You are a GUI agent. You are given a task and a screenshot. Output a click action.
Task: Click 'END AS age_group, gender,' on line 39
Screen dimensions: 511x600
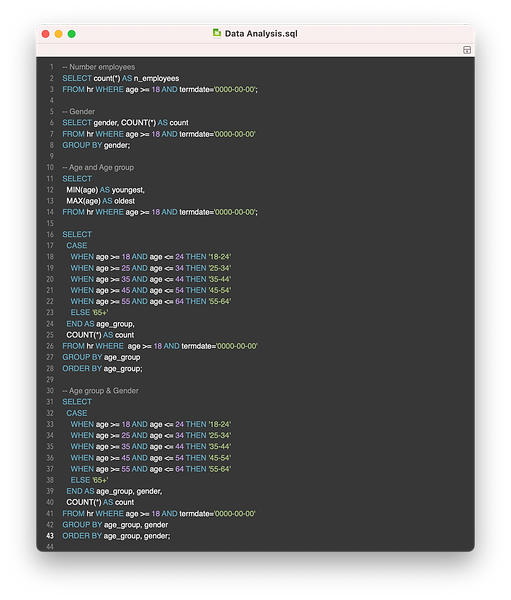pos(114,491)
